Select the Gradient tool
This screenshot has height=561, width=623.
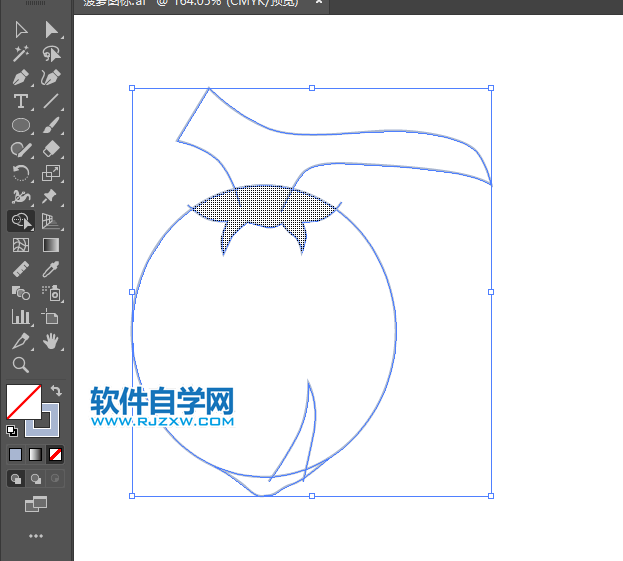click(51, 245)
